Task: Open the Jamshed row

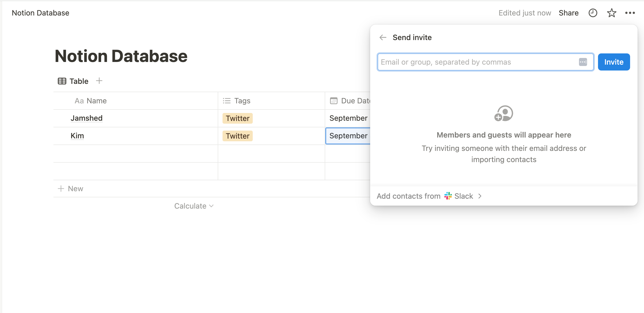Action: 86,118
